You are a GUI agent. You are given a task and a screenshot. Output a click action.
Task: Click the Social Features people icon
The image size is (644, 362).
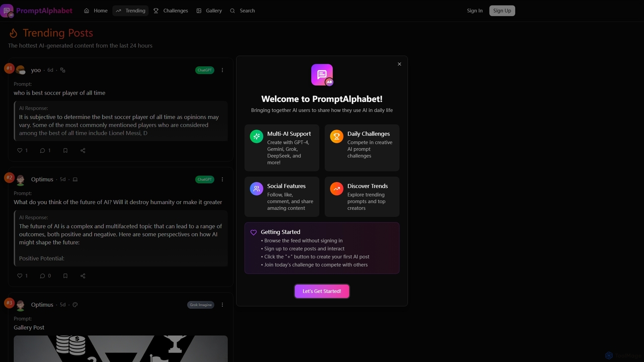click(x=257, y=189)
